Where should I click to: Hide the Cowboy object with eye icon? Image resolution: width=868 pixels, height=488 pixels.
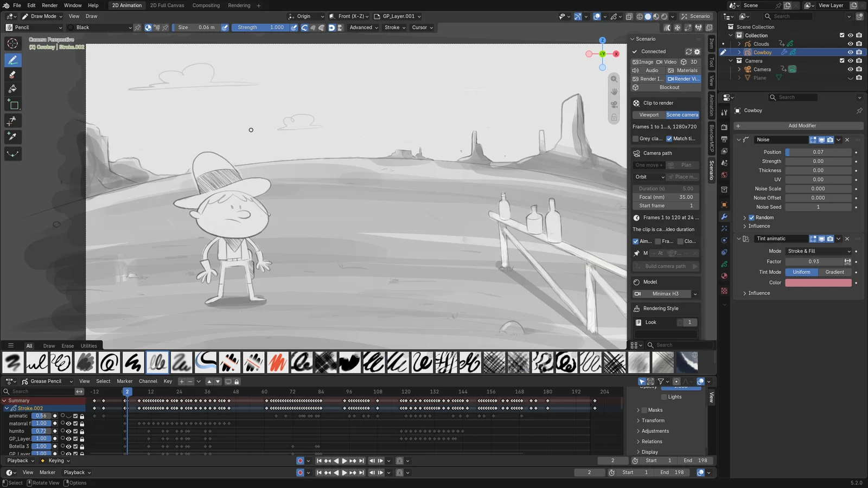[x=851, y=53]
